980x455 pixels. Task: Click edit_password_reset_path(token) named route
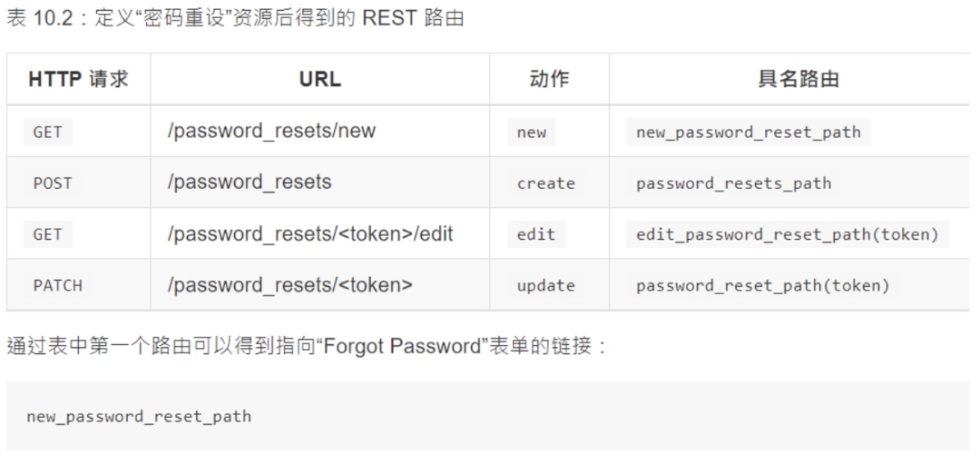(788, 234)
